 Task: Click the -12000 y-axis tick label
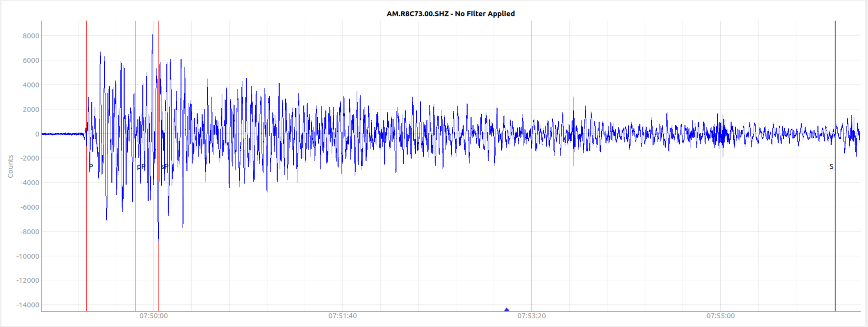(x=28, y=280)
